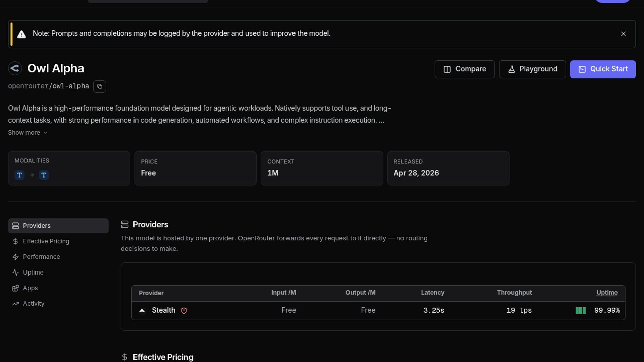Viewport: 644px width, 362px height.
Task: Navigate to the Apps section
Action: pos(58,288)
